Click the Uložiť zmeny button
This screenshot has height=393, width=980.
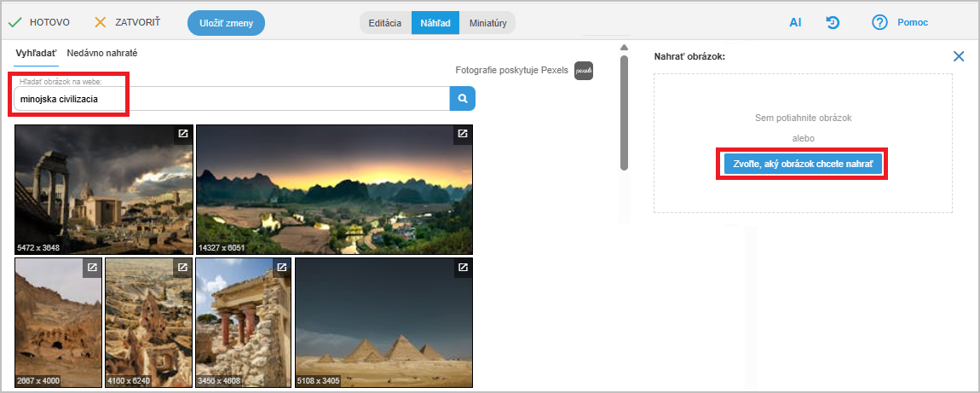(x=226, y=22)
